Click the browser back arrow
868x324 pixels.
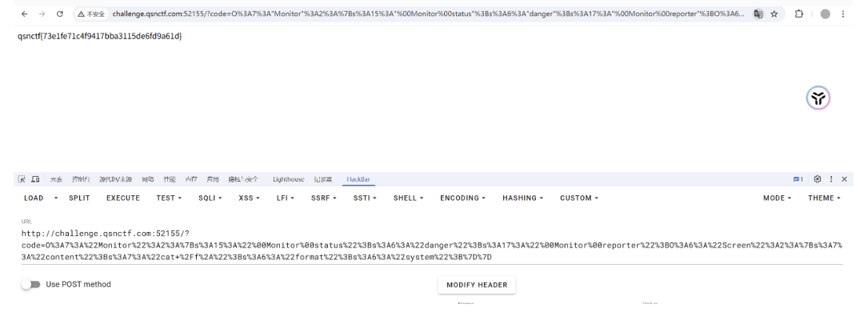click(7, 9)
